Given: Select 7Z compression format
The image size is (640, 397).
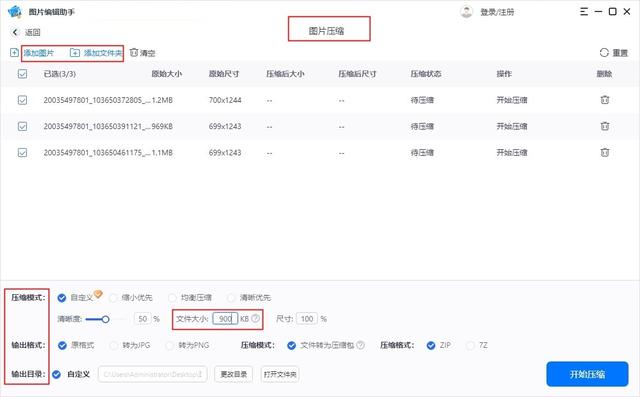Looking at the screenshot, I should (x=470, y=346).
